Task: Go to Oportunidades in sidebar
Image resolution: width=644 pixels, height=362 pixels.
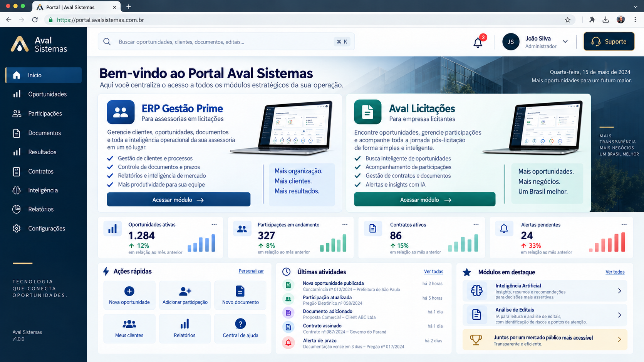Action: tap(44, 94)
